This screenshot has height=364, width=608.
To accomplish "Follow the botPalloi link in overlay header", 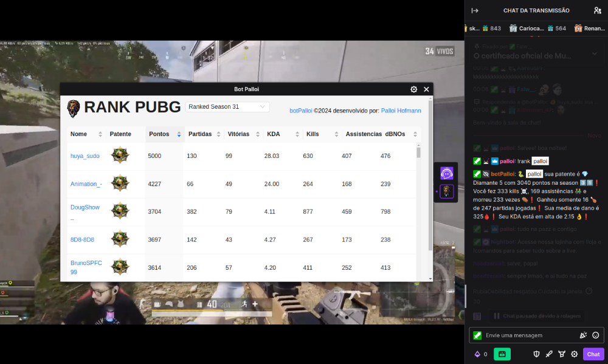I will [x=301, y=111].
